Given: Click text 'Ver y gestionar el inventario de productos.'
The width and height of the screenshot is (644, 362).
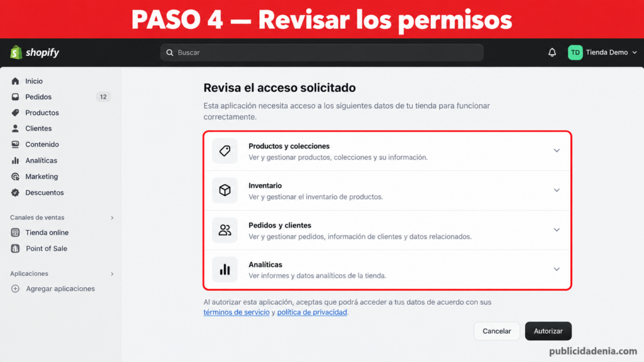Looking at the screenshot, I should point(316,197).
